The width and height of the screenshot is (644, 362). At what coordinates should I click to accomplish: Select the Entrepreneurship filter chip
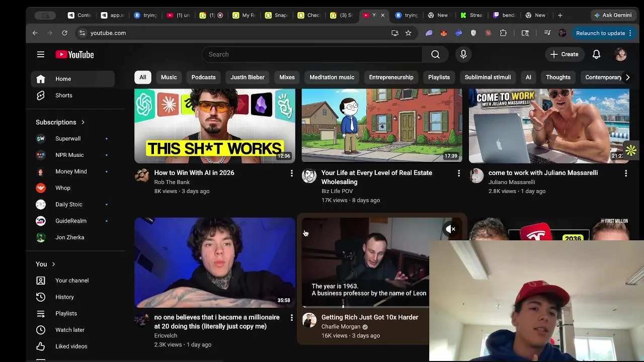[x=391, y=77]
